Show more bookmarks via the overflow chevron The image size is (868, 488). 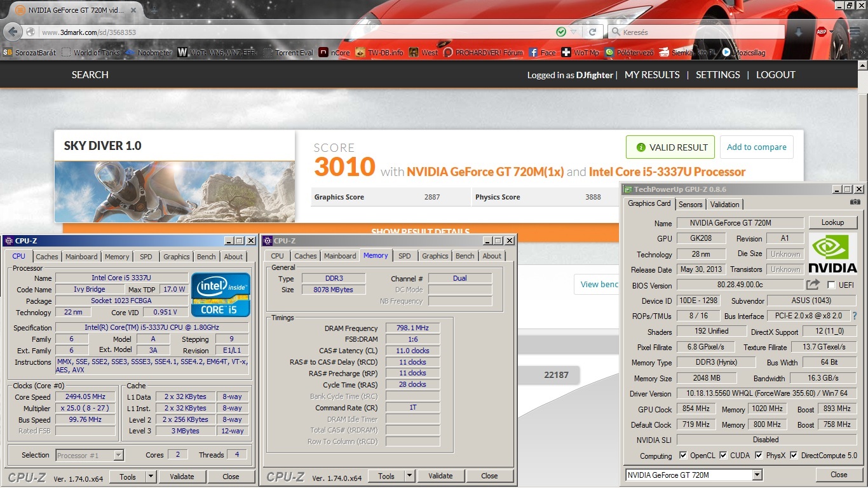(x=862, y=53)
